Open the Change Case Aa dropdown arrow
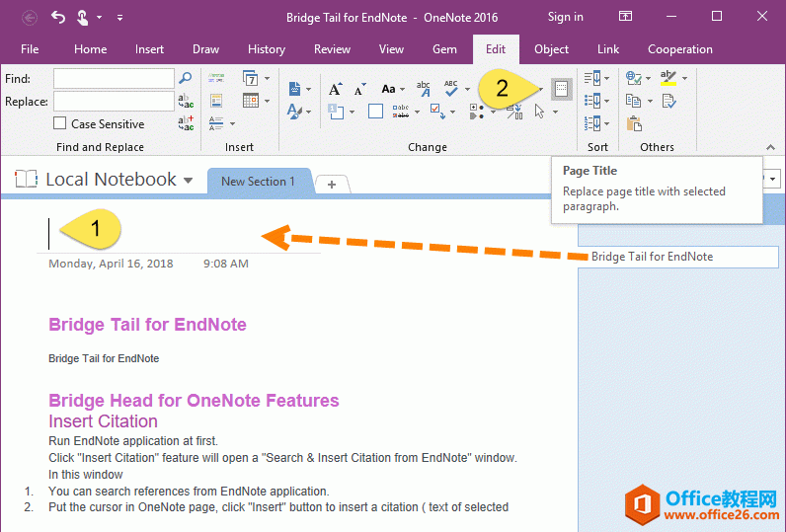This screenshot has height=532, width=786. [402, 90]
